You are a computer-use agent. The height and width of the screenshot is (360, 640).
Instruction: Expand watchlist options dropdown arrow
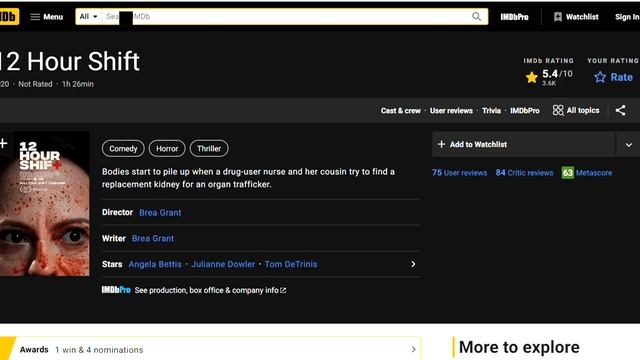pyautogui.click(x=628, y=144)
